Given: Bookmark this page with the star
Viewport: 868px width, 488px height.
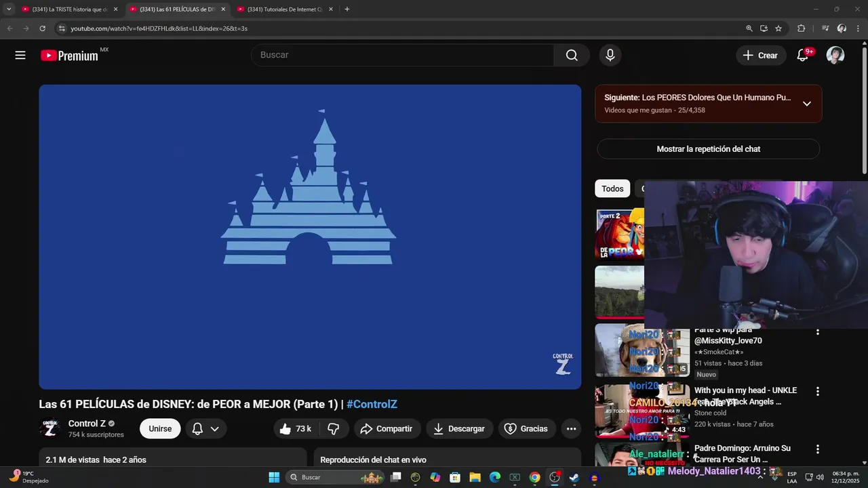Looking at the screenshot, I should click(778, 28).
